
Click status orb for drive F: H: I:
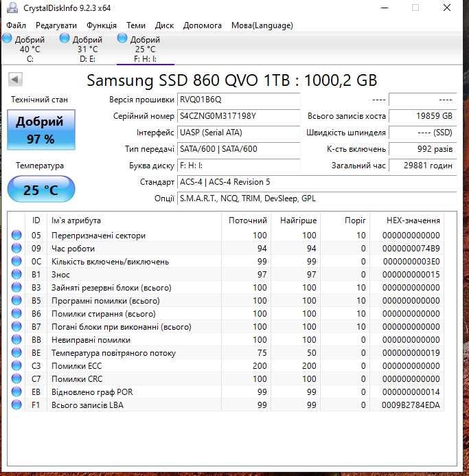(122, 38)
